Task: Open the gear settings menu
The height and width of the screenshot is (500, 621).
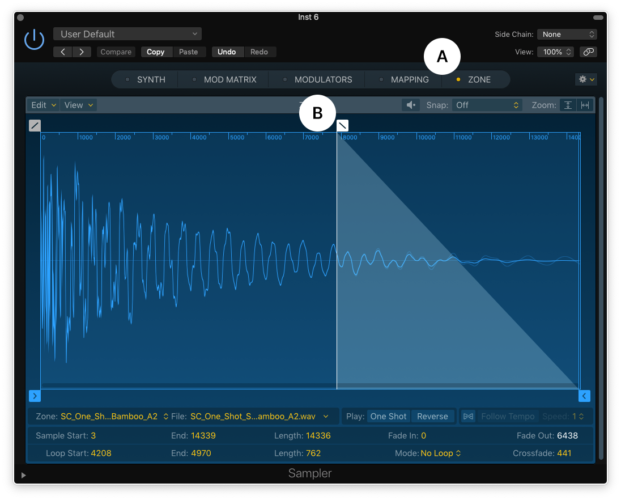Action: click(585, 79)
